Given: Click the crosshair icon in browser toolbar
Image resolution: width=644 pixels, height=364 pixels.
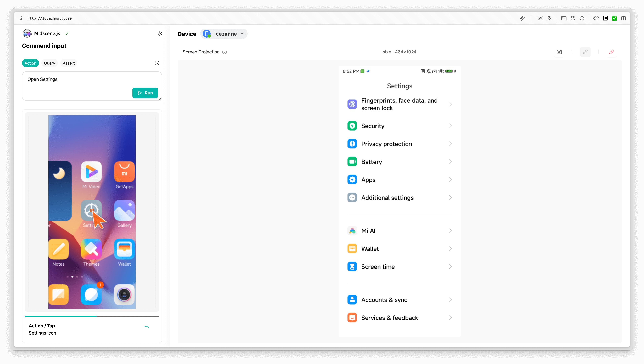Looking at the screenshot, I should [582, 18].
